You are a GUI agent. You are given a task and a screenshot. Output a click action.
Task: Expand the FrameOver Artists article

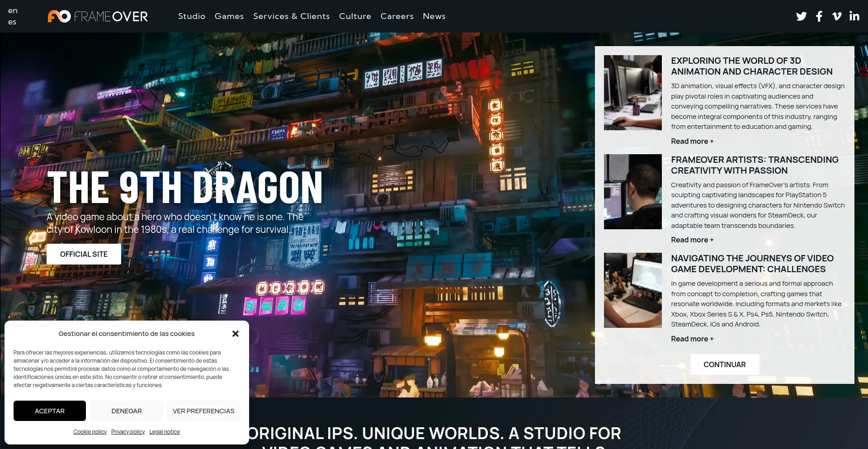[x=692, y=240]
